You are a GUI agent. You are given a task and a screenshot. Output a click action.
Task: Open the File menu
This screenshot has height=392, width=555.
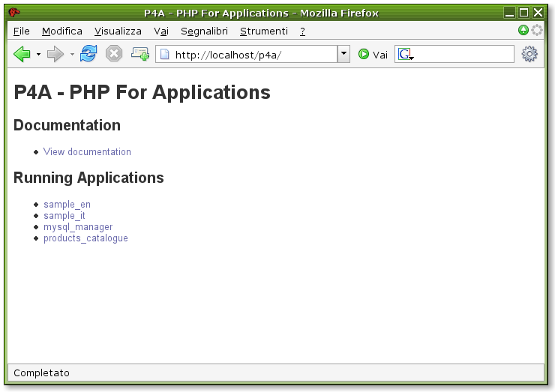[x=22, y=31]
